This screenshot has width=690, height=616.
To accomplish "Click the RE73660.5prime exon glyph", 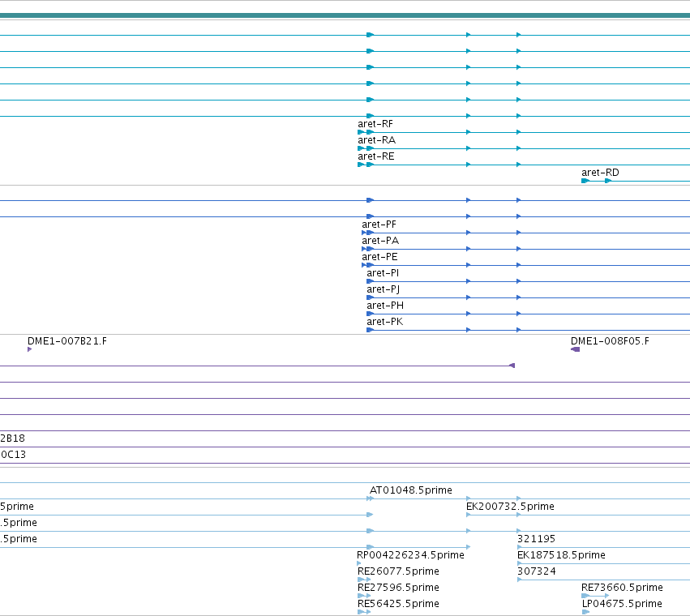I will coord(585,596).
